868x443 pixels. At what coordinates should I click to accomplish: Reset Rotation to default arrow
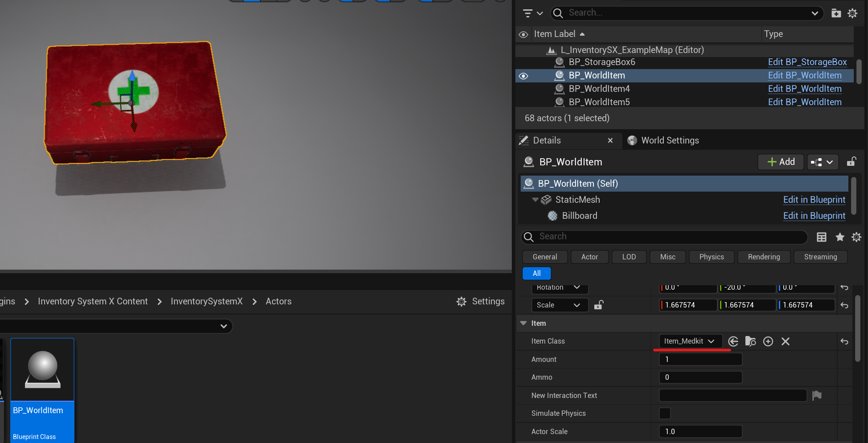point(844,287)
